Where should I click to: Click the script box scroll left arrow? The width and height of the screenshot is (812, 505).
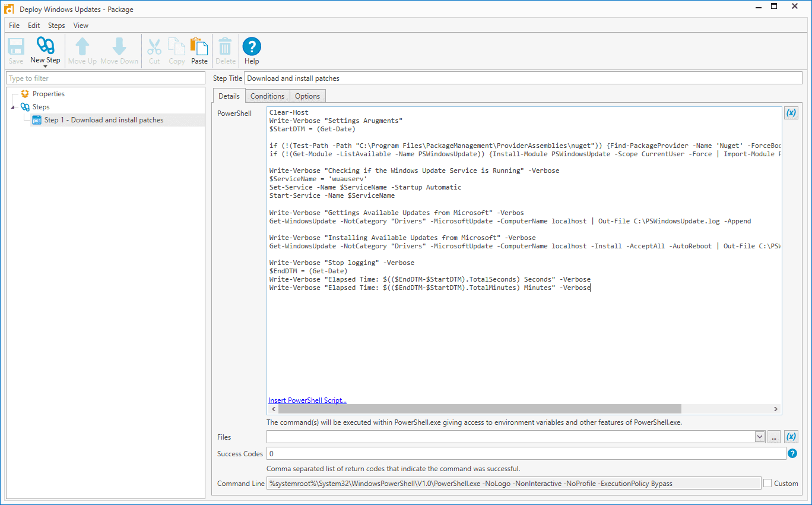click(x=273, y=409)
